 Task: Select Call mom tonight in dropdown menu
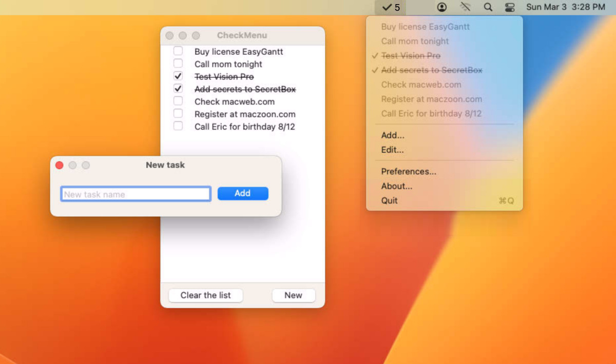click(x=445, y=41)
